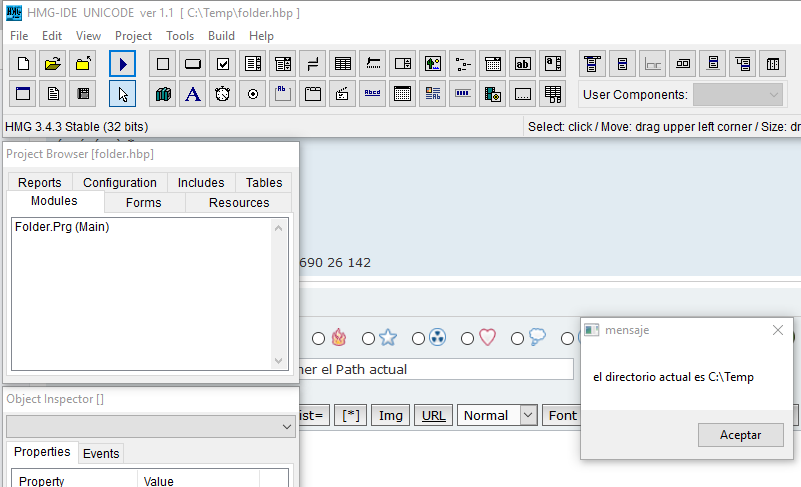
Task: Click the URL button
Action: (433, 415)
